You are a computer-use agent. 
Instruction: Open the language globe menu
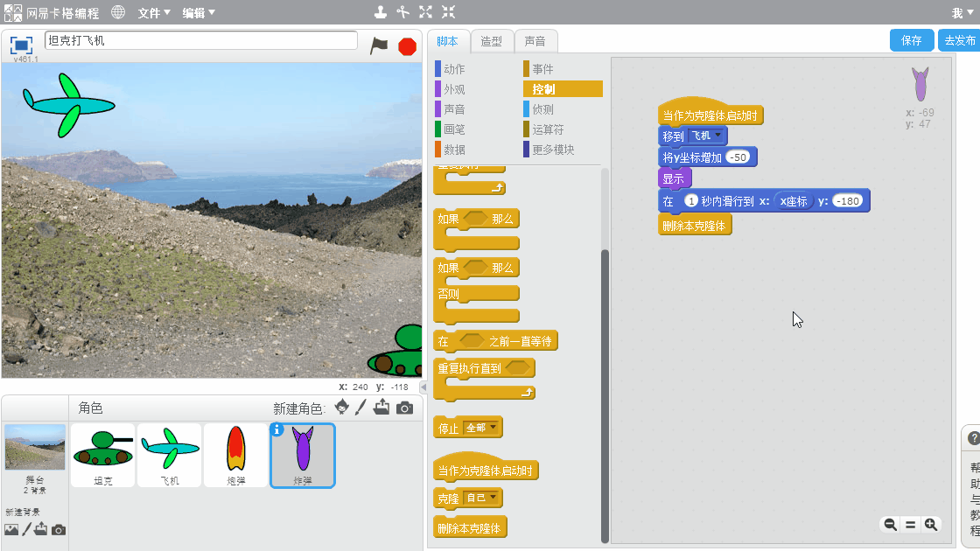point(118,12)
